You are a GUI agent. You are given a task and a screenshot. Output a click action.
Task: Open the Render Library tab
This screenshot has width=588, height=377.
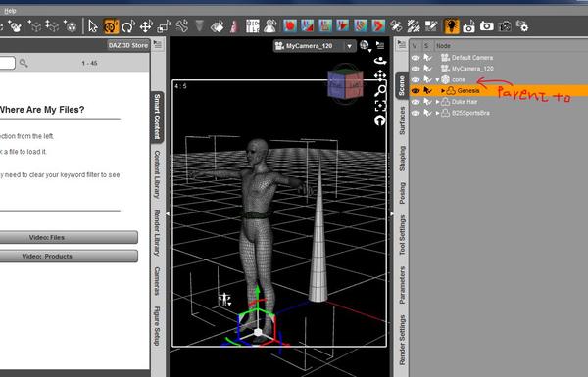tap(157, 233)
